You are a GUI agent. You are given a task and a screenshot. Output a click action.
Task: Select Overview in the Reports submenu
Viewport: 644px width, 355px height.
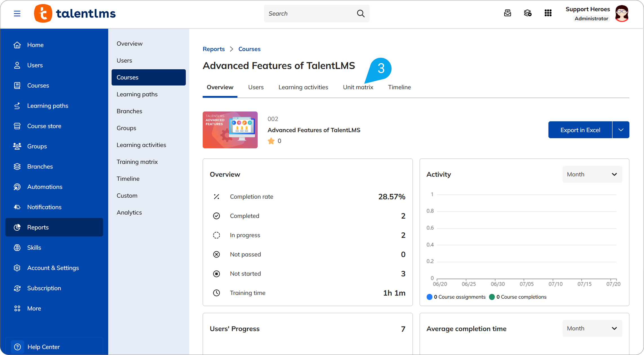click(x=130, y=44)
